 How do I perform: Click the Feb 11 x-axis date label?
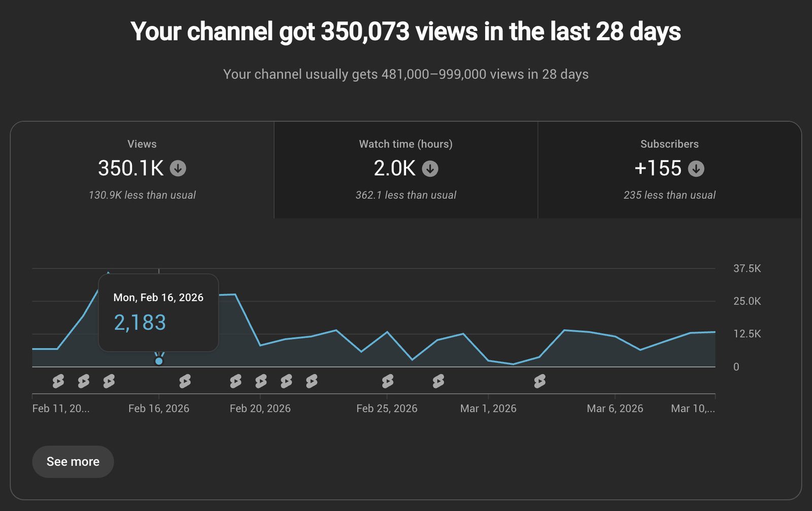[61, 408]
